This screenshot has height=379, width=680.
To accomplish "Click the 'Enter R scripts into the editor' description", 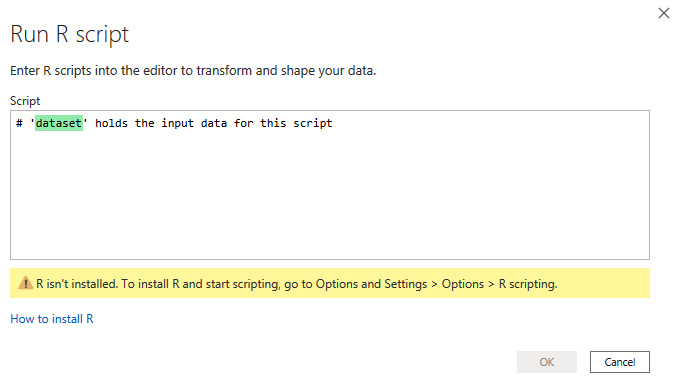I will coord(193,71).
